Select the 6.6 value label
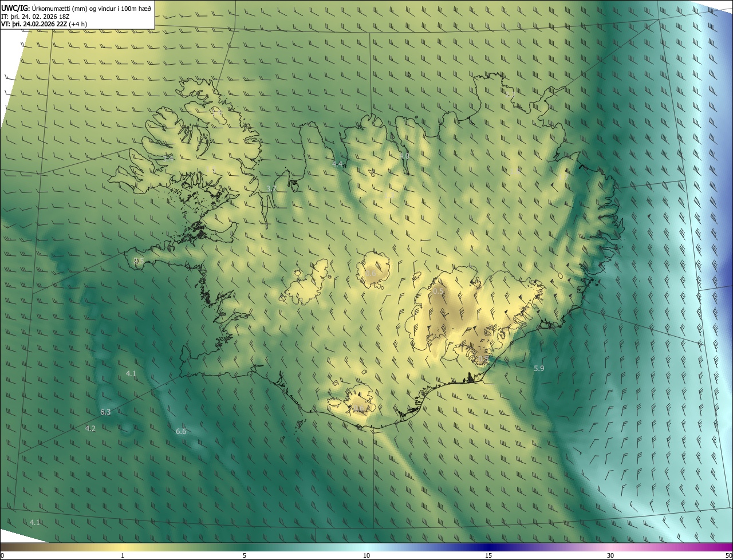This screenshot has width=733, height=560. click(x=181, y=431)
